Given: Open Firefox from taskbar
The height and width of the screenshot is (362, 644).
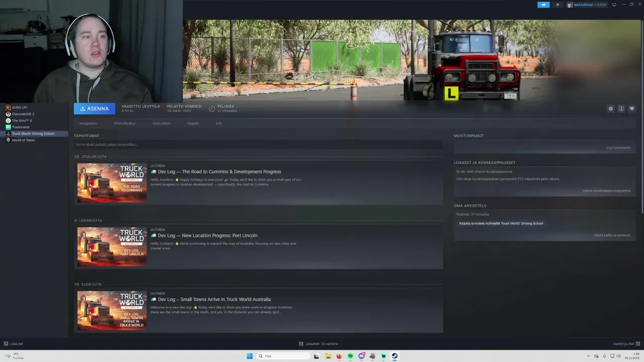Looking at the screenshot, I should pos(339,356).
